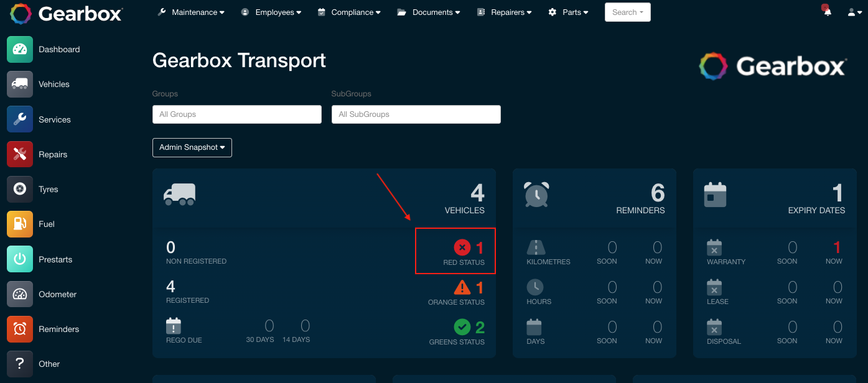Click the vehicles truck icon in summary card

[180, 194]
